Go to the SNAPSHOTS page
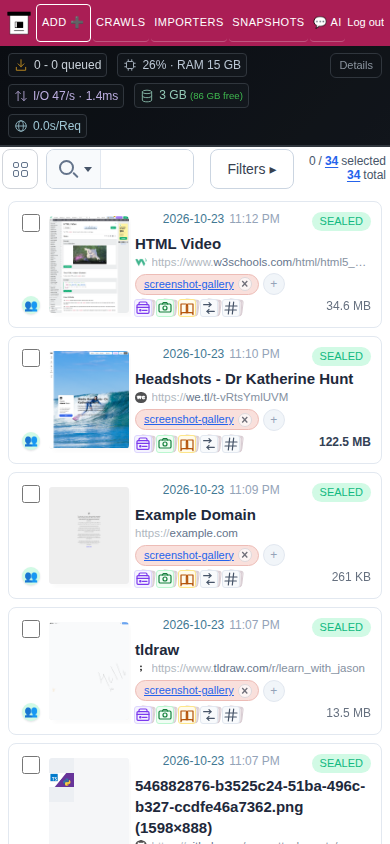 pyautogui.click(x=268, y=22)
